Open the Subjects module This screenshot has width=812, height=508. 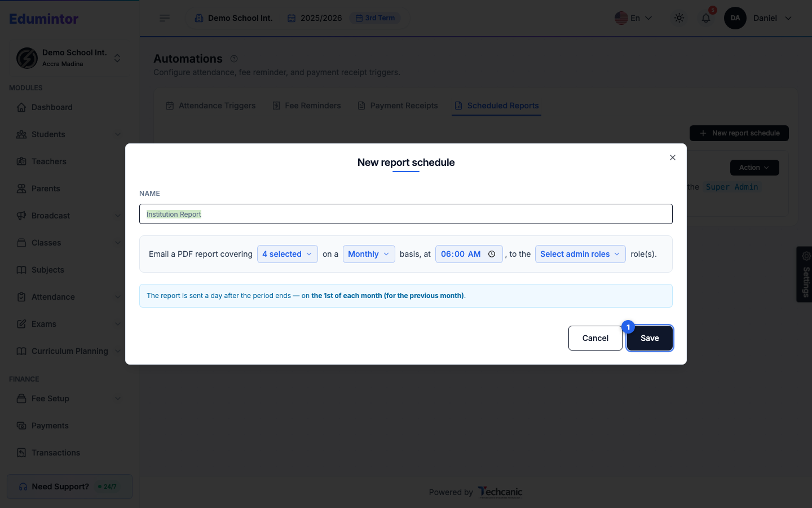(70, 270)
